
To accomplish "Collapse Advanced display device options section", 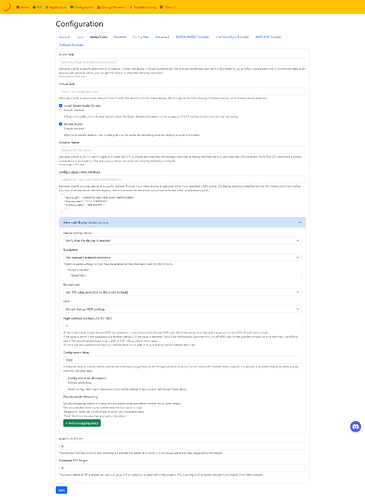I will 182,222.
